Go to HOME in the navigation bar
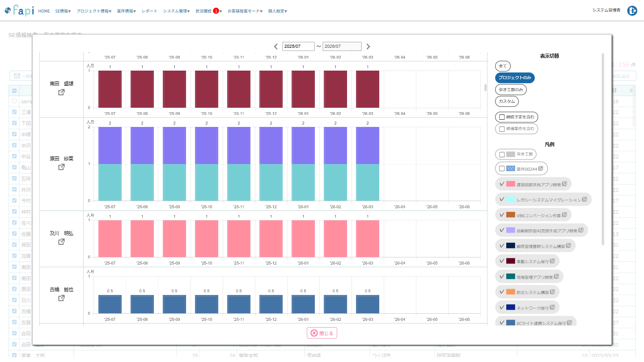 pos(44,11)
